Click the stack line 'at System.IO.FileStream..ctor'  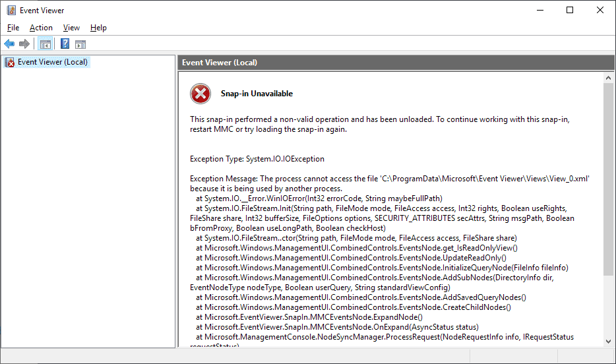[x=356, y=238]
